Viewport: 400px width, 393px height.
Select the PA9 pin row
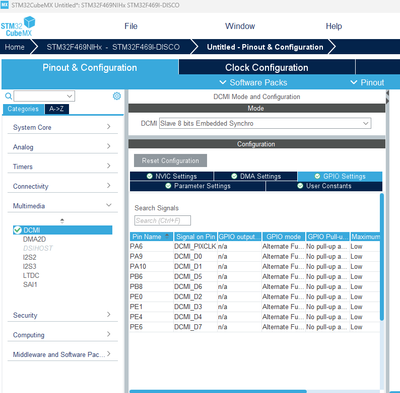point(255,256)
